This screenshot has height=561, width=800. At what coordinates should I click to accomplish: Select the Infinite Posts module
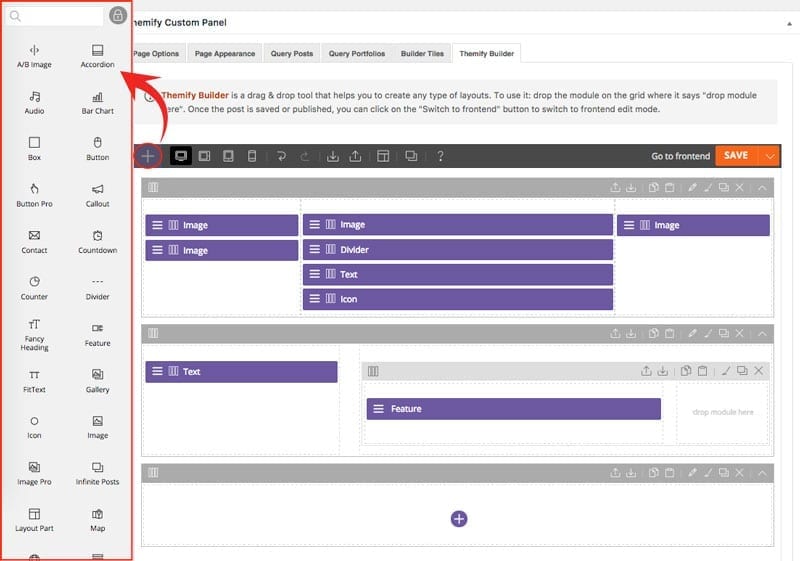97,474
